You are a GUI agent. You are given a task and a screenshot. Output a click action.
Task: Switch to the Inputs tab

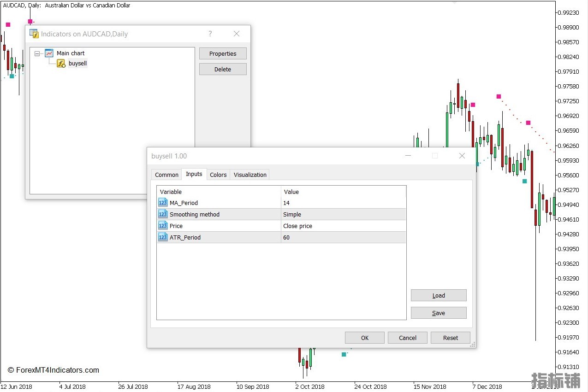[x=194, y=174]
